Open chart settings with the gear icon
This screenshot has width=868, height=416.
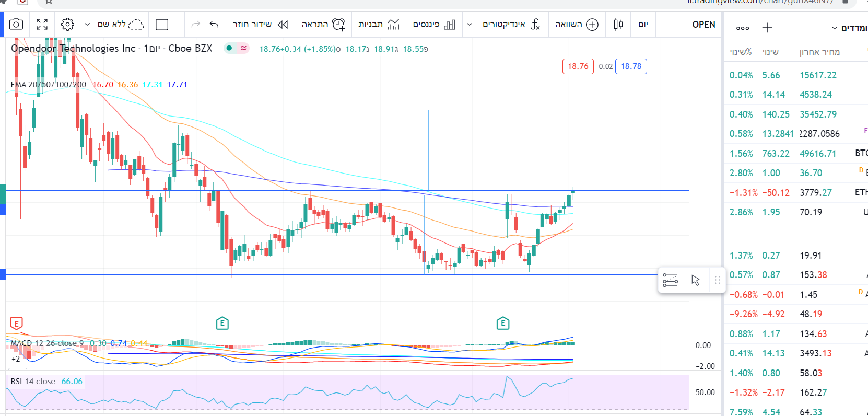point(67,25)
